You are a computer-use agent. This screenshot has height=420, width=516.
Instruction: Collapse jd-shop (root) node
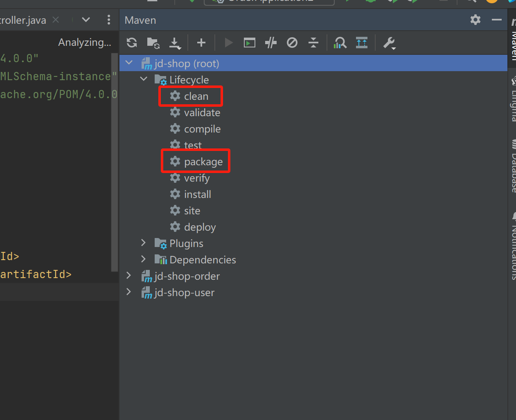pos(129,63)
